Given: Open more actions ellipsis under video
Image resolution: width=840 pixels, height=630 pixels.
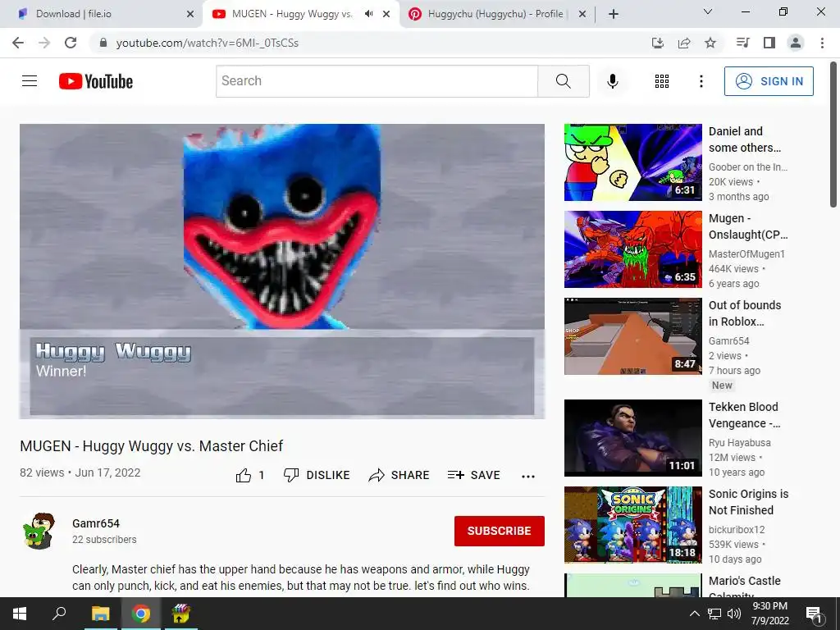Looking at the screenshot, I should [x=528, y=477].
